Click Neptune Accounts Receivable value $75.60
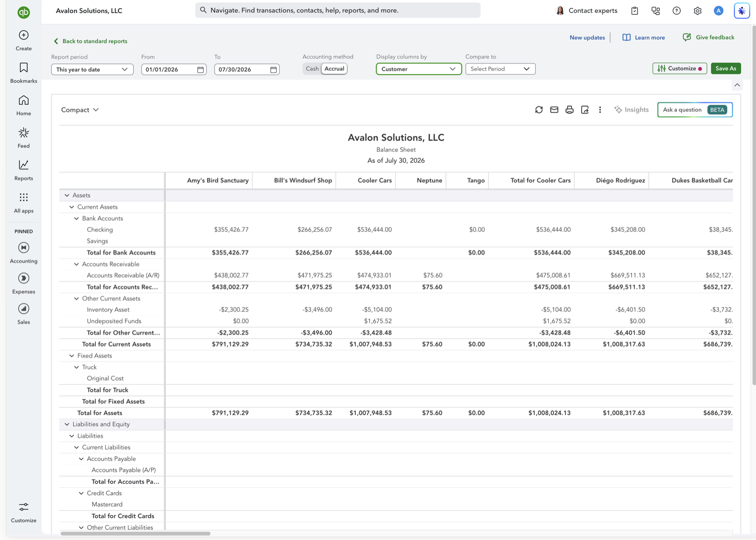 [x=433, y=276]
